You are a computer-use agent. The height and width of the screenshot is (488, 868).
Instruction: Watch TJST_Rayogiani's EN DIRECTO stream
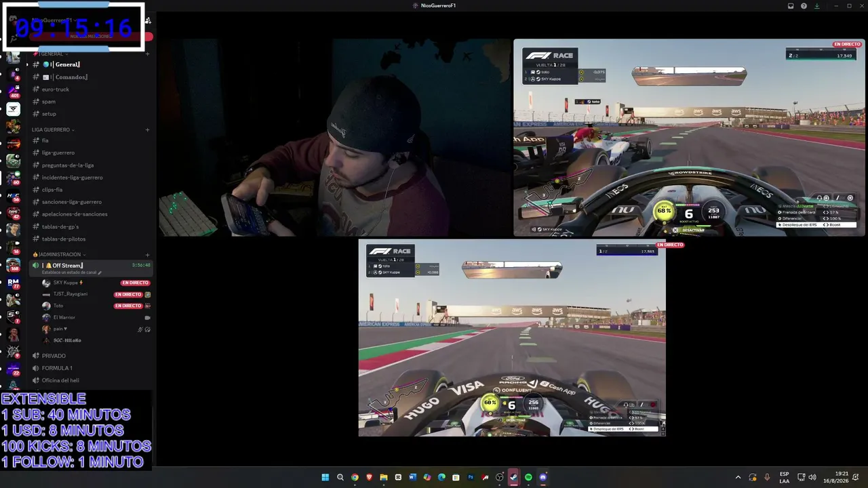(128, 295)
